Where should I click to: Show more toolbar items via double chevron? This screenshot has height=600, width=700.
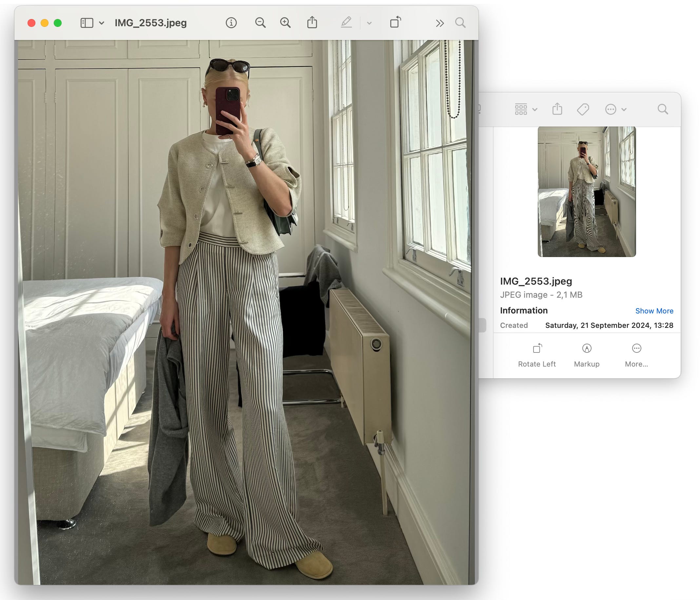coord(439,23)
